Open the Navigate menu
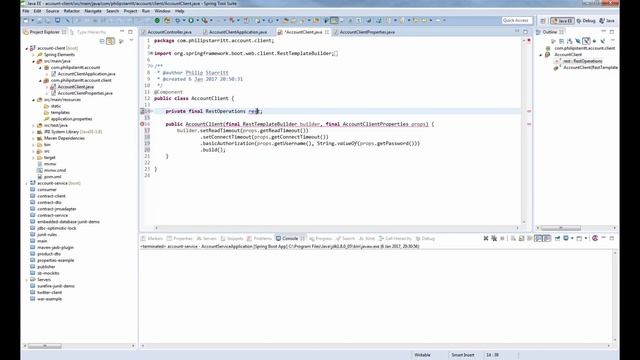The image size is (640, 360). pos(93,11)
